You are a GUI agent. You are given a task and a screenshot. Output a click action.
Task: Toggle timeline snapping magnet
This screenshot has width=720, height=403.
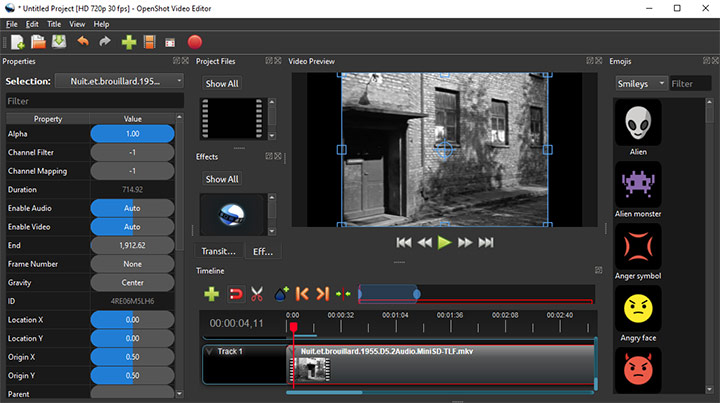[x=236, y=294]
